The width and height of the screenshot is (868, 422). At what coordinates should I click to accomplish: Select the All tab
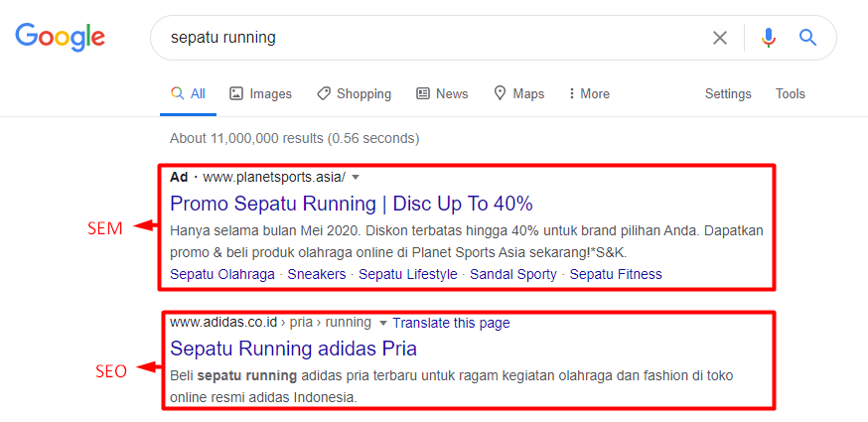(189, 94)
